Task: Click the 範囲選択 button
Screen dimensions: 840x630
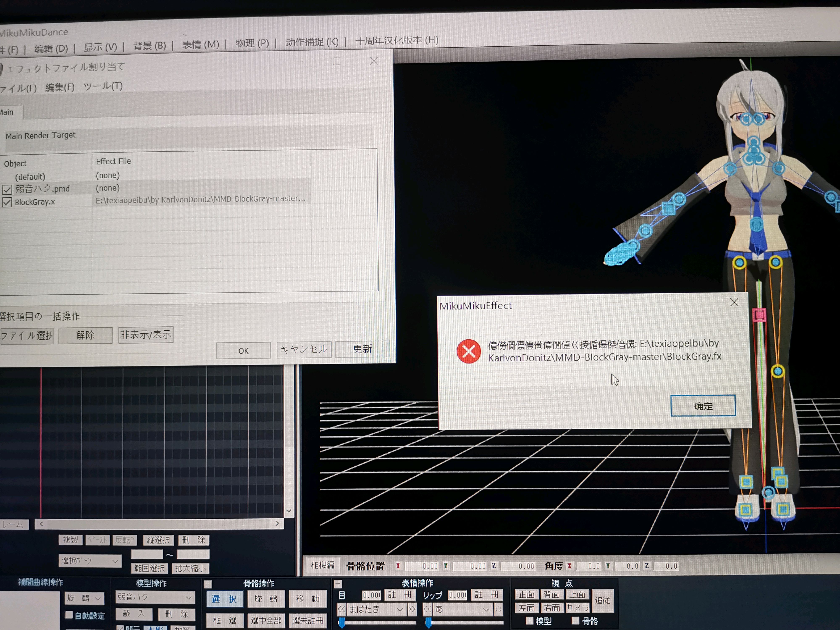Action: pos(149,568)
